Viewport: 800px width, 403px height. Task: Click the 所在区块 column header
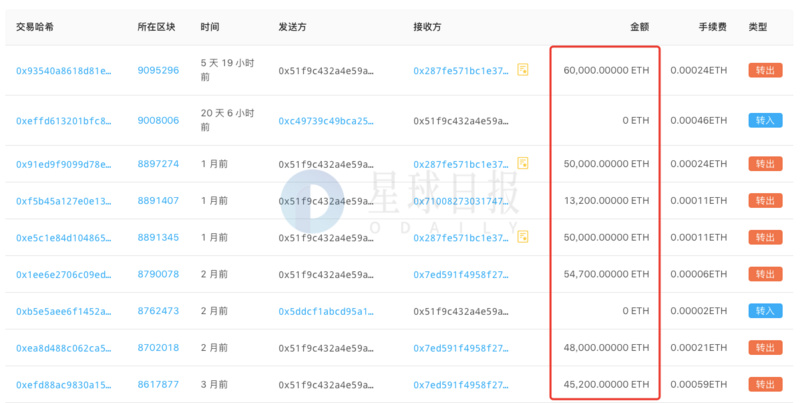coord(156,27)
